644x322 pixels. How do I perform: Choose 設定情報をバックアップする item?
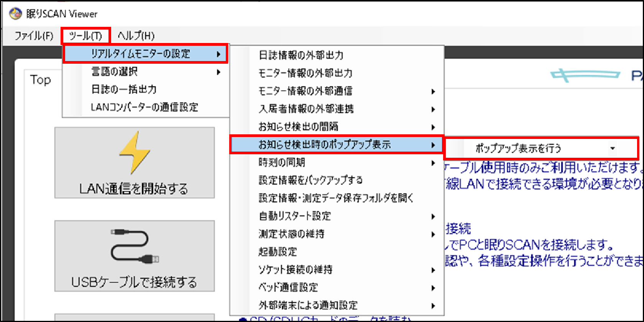click(337, 180)
